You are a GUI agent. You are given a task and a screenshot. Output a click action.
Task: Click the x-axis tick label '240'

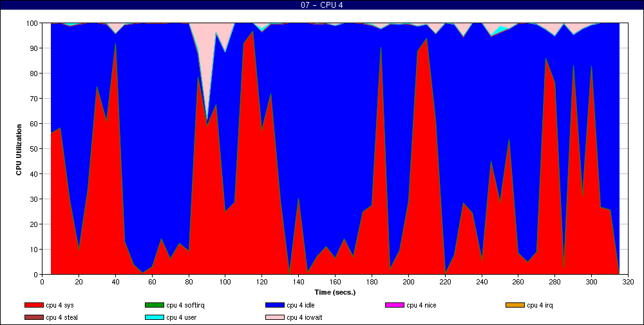click(482, 282)
